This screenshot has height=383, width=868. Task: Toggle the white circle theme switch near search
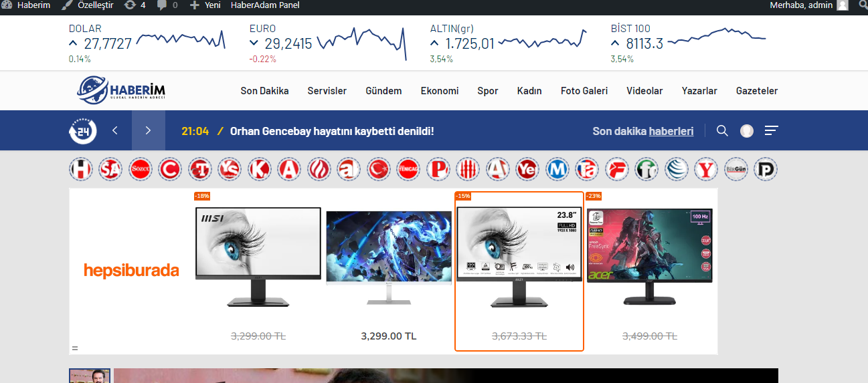[x=747, y=131]
